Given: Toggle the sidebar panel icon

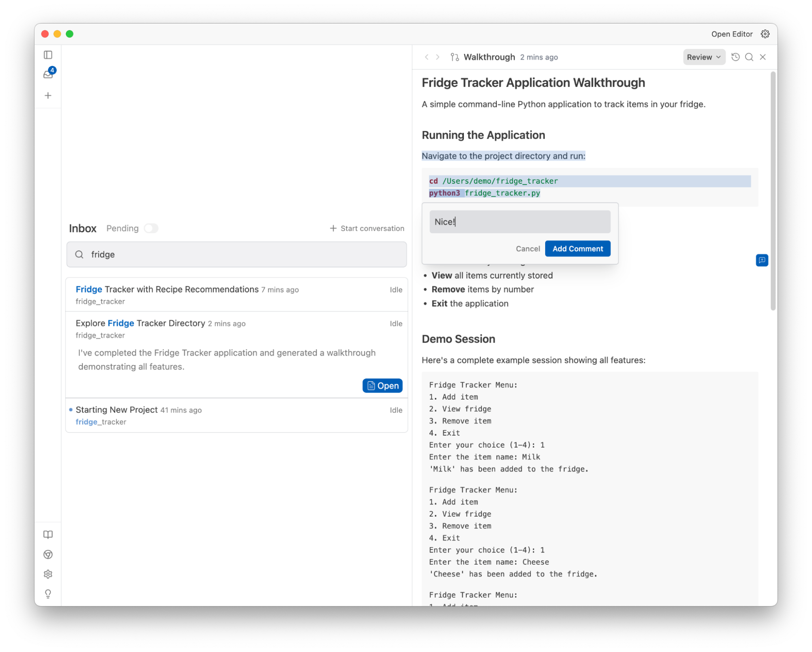Looking at the screenshot, I should click(x=48, y=55).
